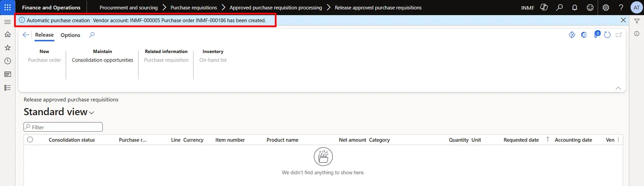Sort by Currency column header
Viewport: 644px width, 186px height.
click(193, 140)
